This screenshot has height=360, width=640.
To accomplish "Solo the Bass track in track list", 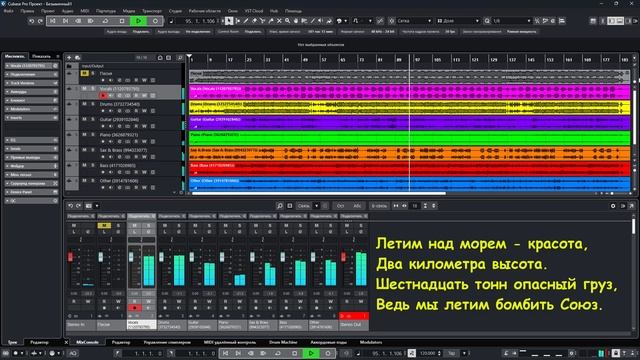I will (93, 165).
